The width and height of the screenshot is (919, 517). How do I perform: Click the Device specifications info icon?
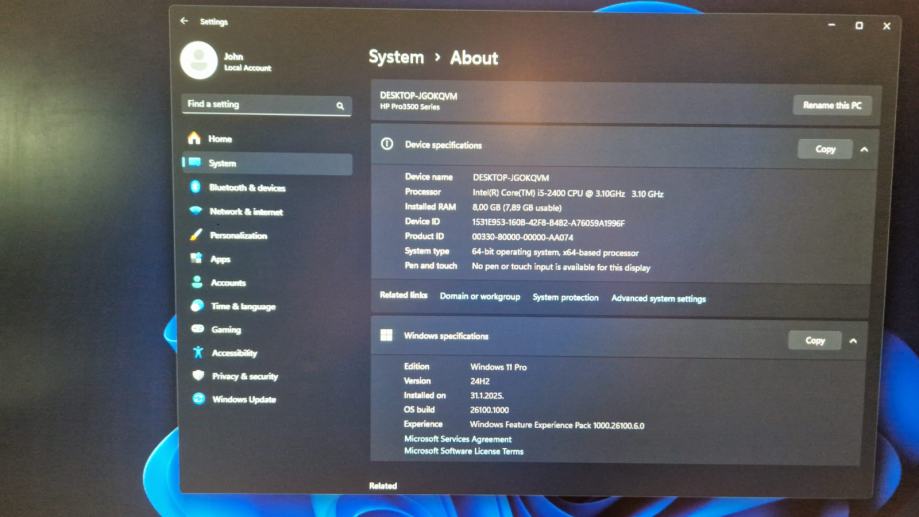(387, 144)
